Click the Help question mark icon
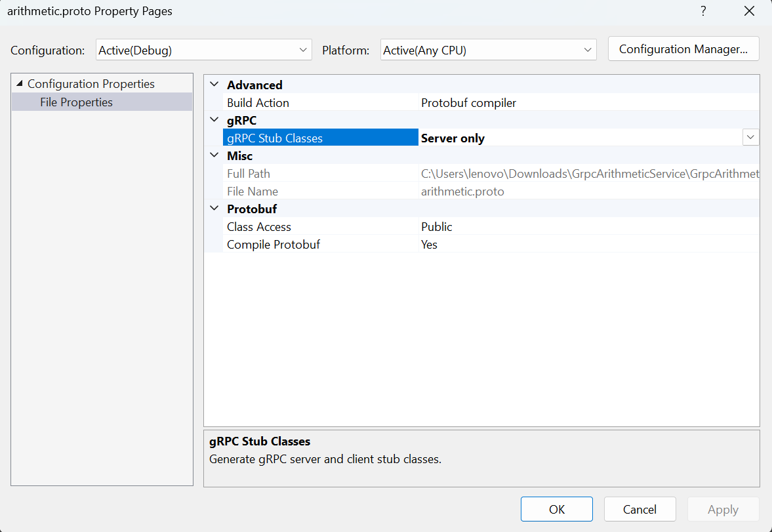Screen dimensions: 772x532 tap(703, 11)
